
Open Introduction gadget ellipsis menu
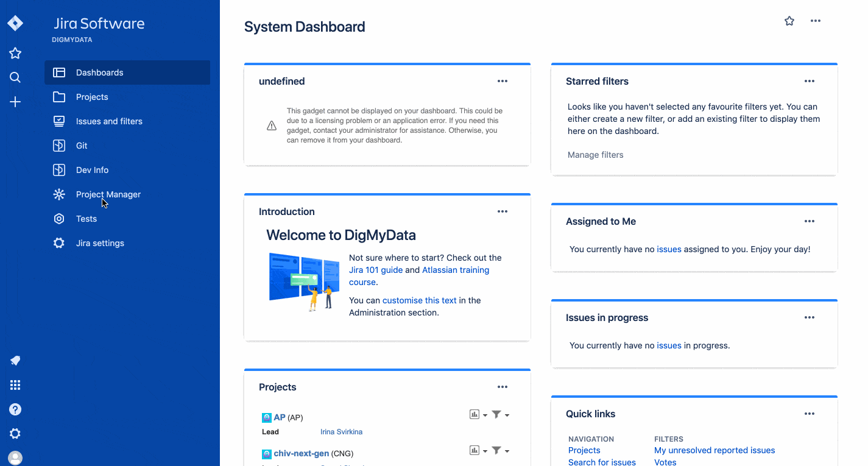point(502,211)
